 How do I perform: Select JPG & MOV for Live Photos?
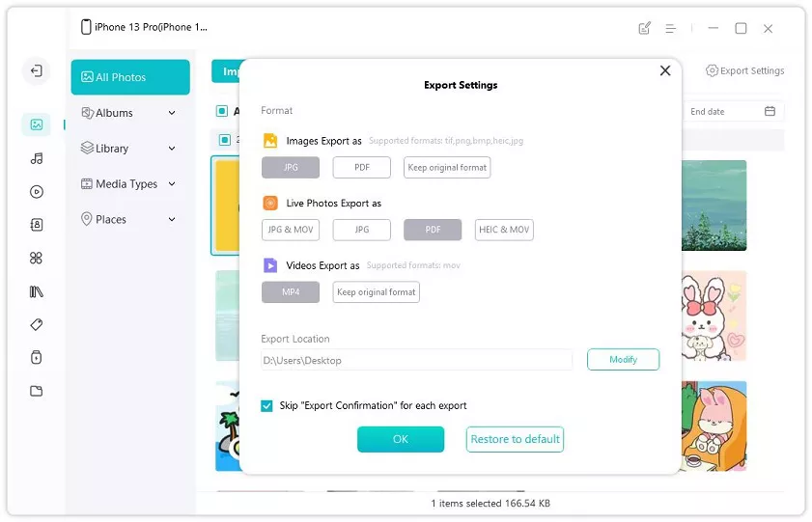click(291, 230)
